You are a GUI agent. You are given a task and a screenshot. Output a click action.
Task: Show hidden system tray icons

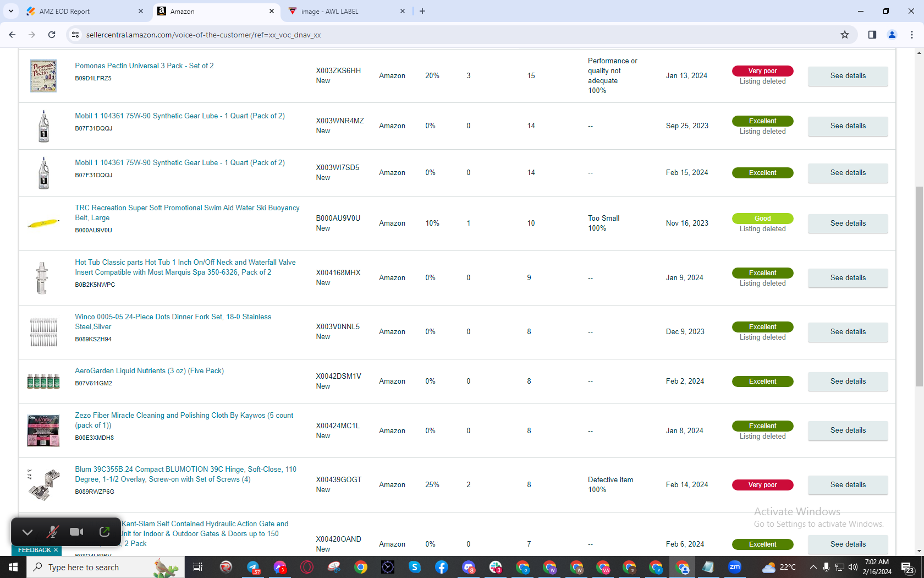(x=813, y=567)
